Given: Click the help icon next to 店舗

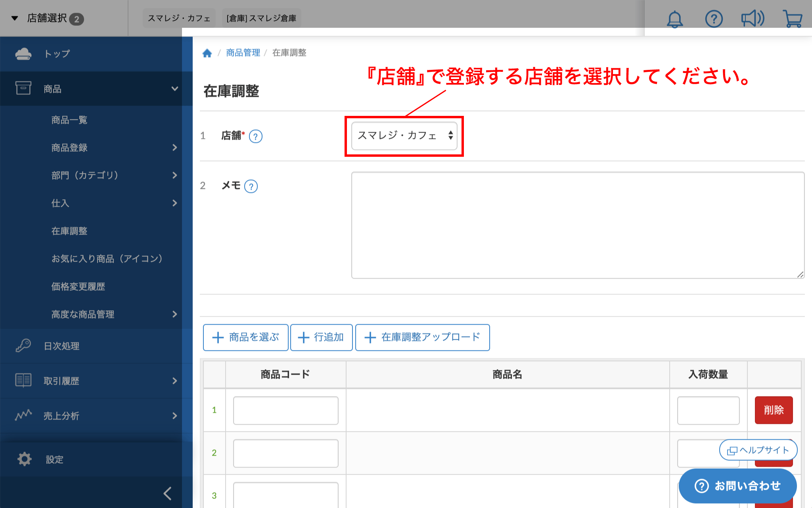Looking at the screenshot, I should tap(255, 137).
